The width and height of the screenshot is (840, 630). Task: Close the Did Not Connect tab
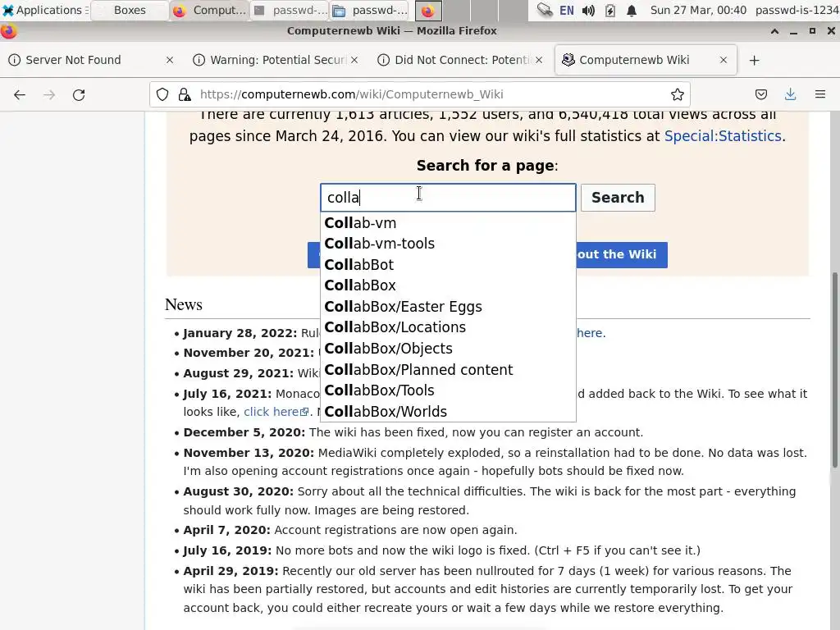click(x=539, y=60)
